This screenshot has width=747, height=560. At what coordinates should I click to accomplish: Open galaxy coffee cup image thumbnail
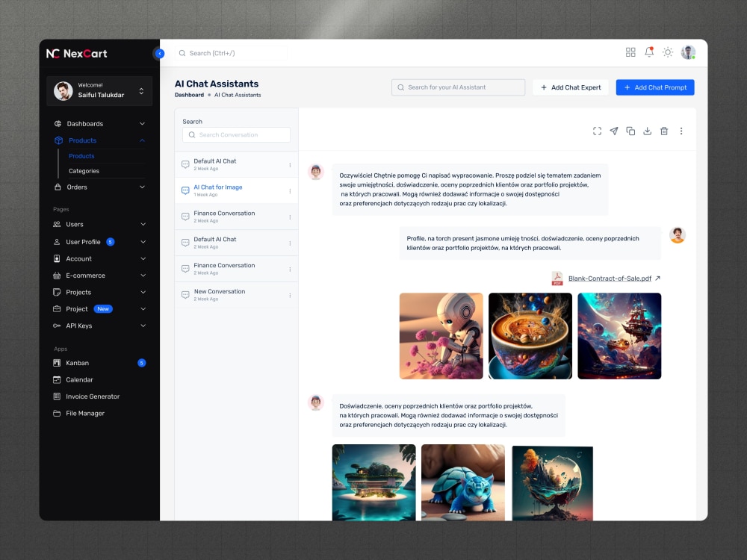tap(530, 336)
